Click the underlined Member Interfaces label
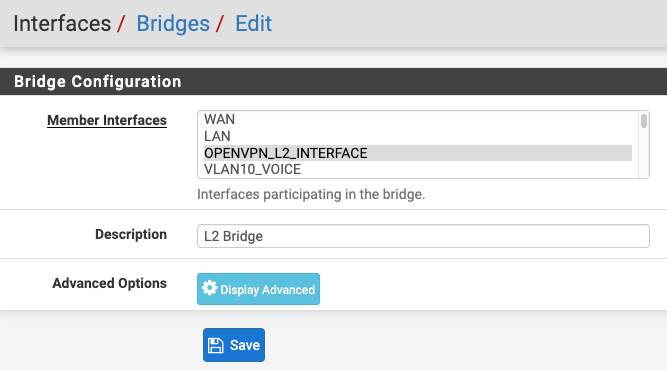The width and height of the screenshot is (667, 370). (x=107, y=120)
